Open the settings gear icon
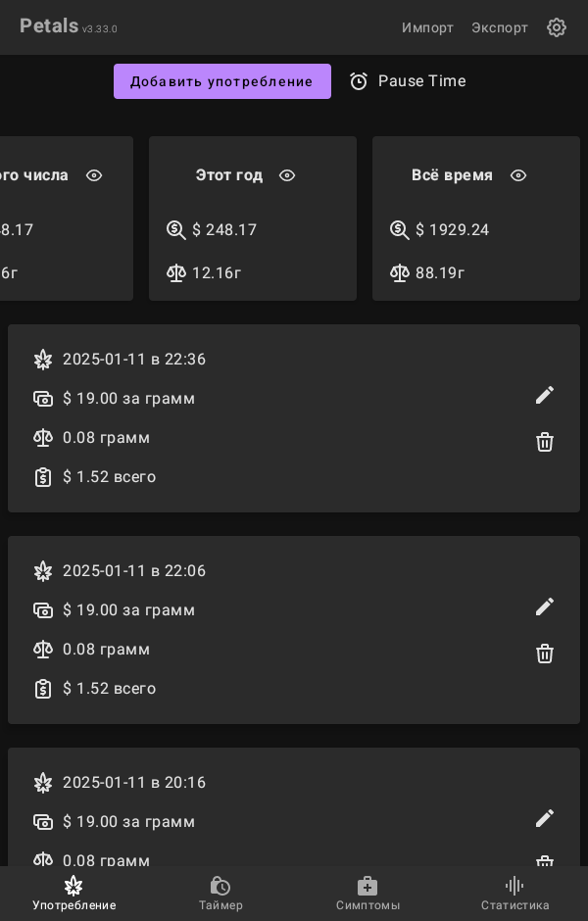 557,27
